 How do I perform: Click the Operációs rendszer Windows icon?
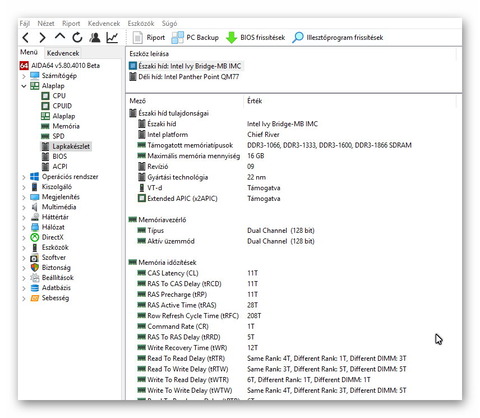point(35,177)
